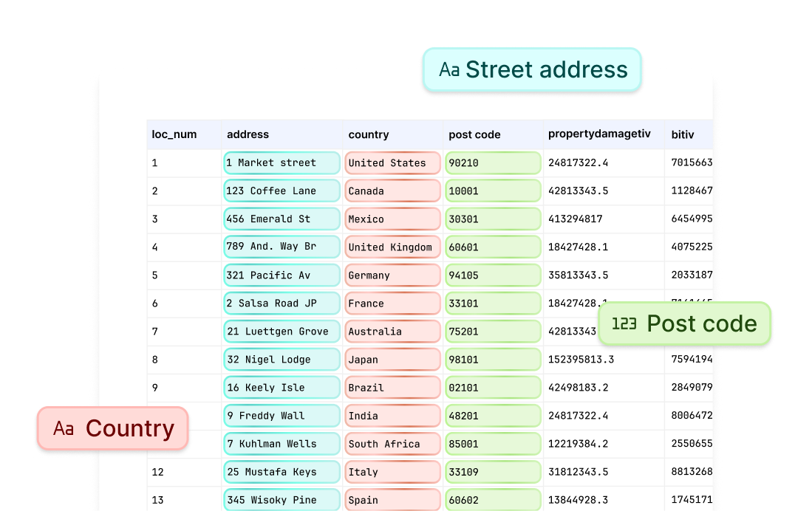Click the post code cell 10001
The width and height of the screenshot is (812, 511).
[x=493, y=191]
